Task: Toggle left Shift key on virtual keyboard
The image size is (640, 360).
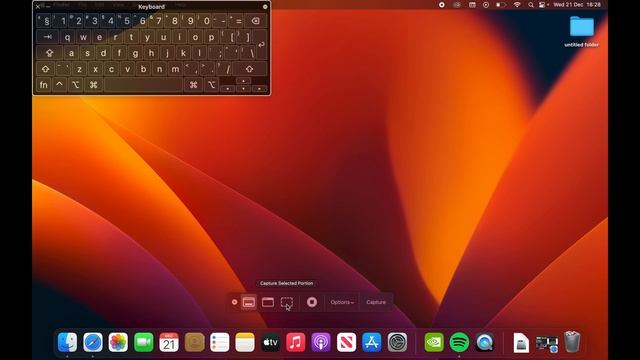Action: pyautogui.click(x=45, y=69)
